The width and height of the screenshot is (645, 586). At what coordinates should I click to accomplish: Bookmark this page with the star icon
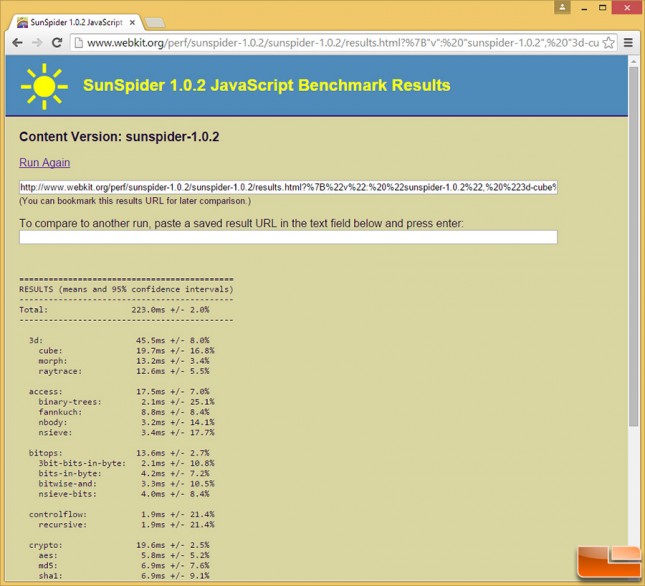point(608,43)
